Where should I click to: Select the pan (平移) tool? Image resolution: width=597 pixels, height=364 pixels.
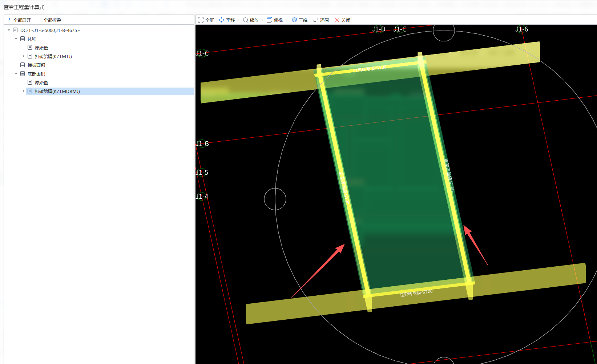(x=221, y=20)
